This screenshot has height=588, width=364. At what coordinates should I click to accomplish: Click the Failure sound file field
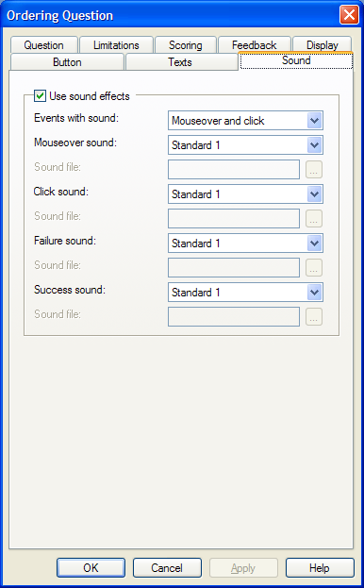234,268
